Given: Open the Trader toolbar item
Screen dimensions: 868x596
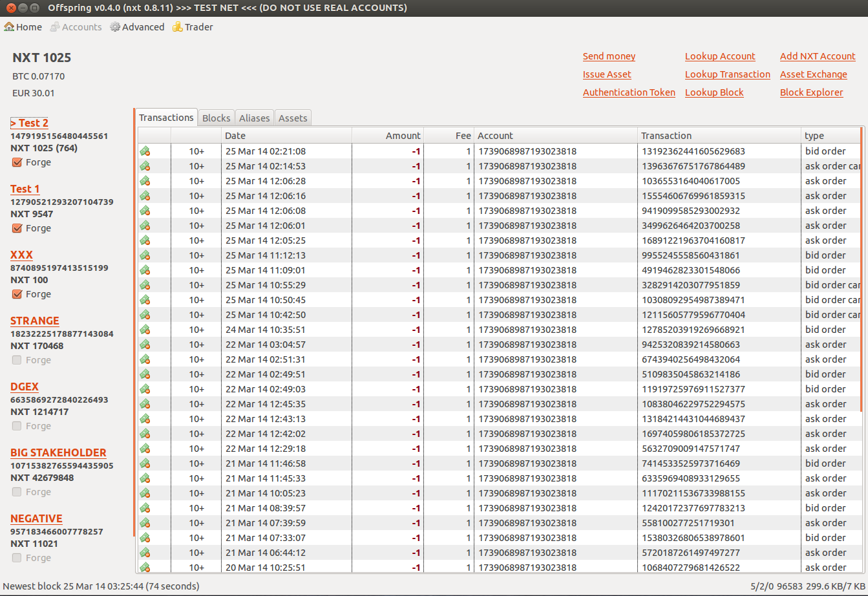Looking at the screenshot, I should 193,27.
